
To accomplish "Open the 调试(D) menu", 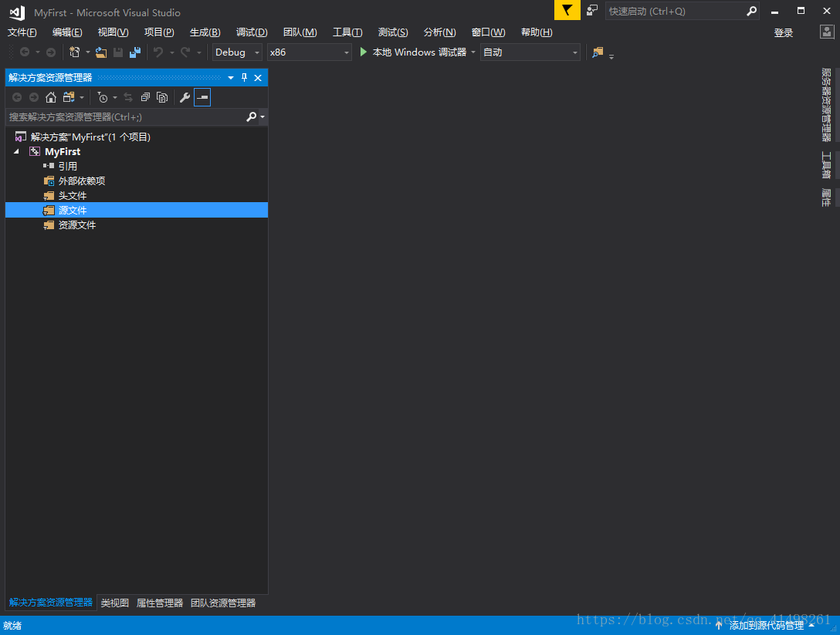I will 251,32.
